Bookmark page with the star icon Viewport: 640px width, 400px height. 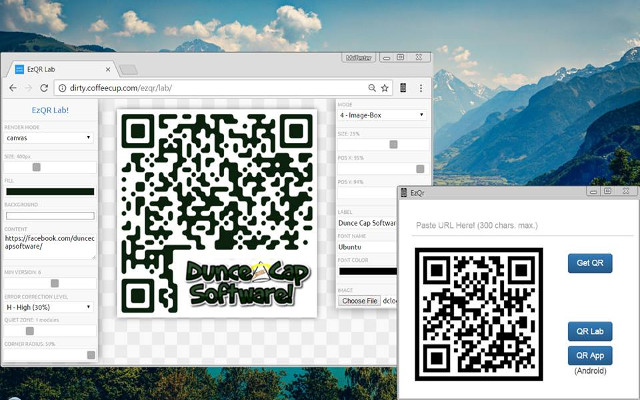[x=384, y=88]
